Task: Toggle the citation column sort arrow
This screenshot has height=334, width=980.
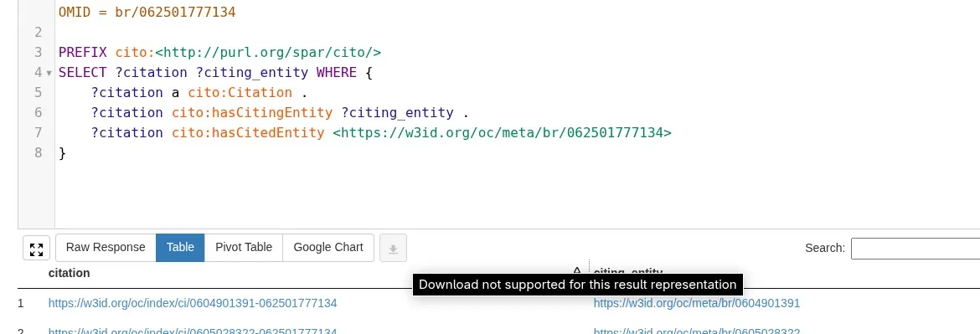Action: point(577,271)
